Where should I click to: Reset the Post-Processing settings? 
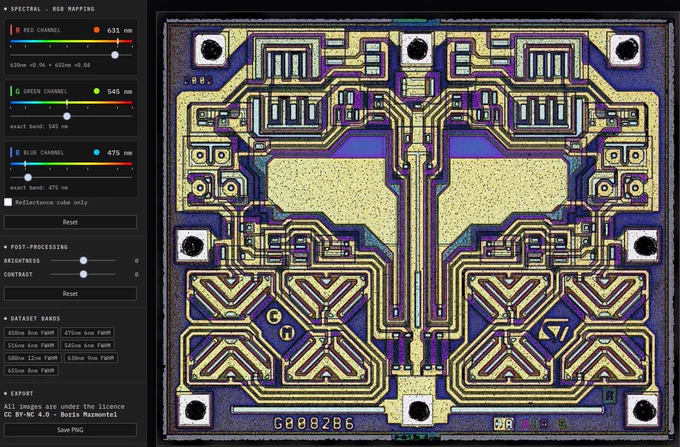pyautogui.click(x=70, y=294)
